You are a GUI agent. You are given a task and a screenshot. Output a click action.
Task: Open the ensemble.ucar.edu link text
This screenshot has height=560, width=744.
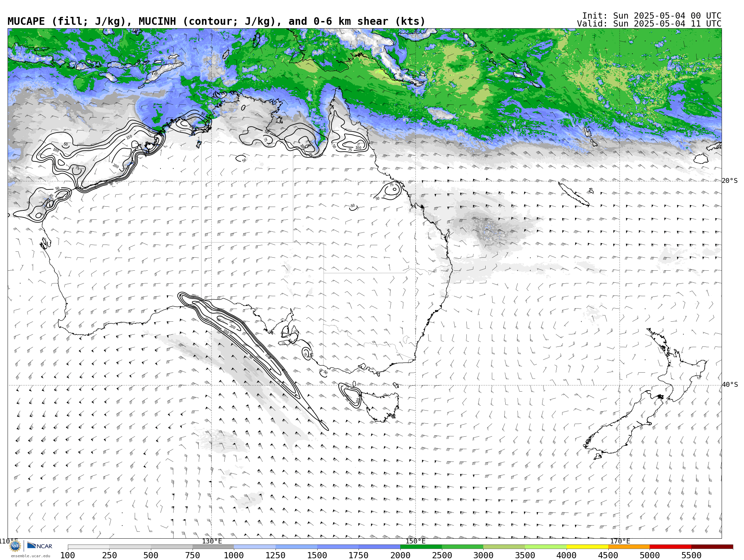point(30,556)
